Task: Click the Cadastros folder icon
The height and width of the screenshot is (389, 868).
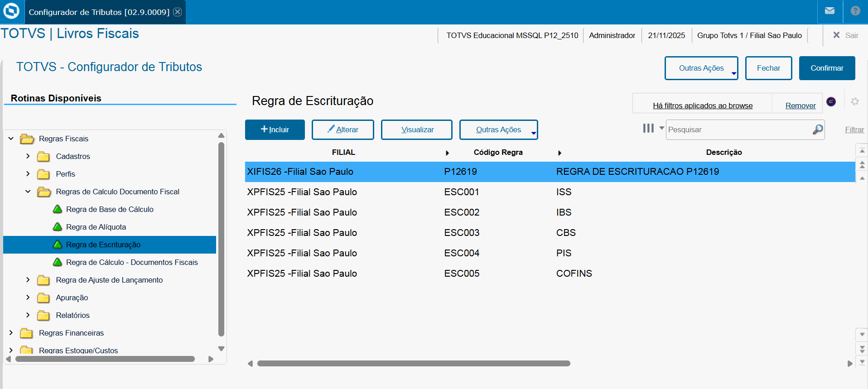Action: pos(43,156)
